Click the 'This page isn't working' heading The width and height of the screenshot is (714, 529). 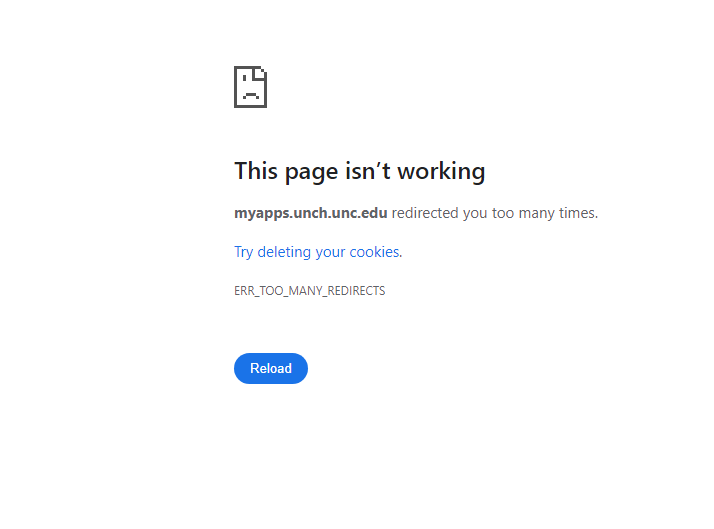coord(360,172)
